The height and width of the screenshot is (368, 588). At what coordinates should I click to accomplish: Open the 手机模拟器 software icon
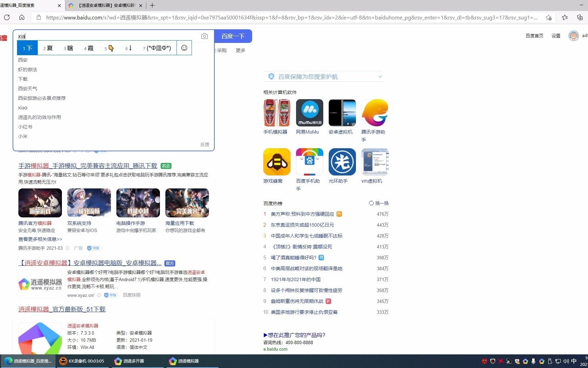277,113
